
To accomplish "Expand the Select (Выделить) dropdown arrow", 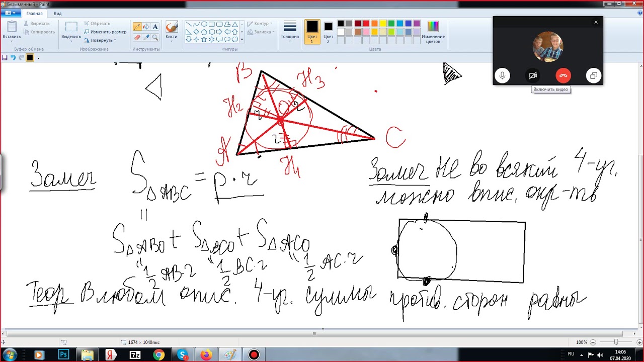I will pyautogui.click(x=71, y=42).
